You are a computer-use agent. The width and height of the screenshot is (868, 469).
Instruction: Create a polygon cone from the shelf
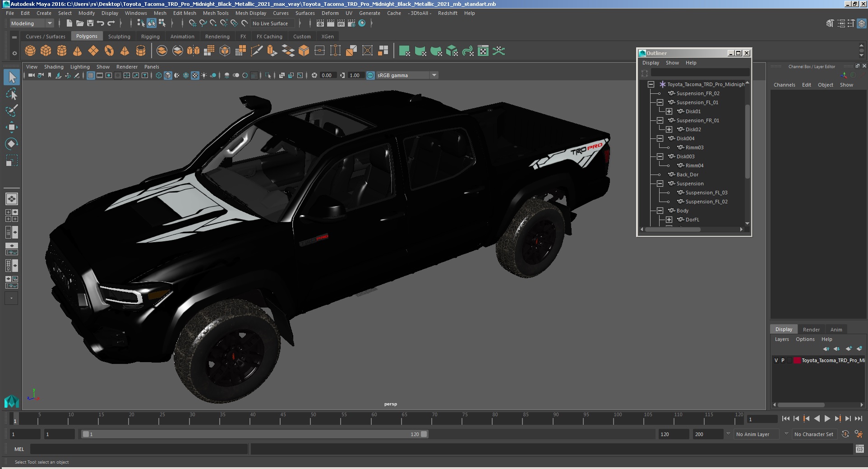(x=78, y=51)
